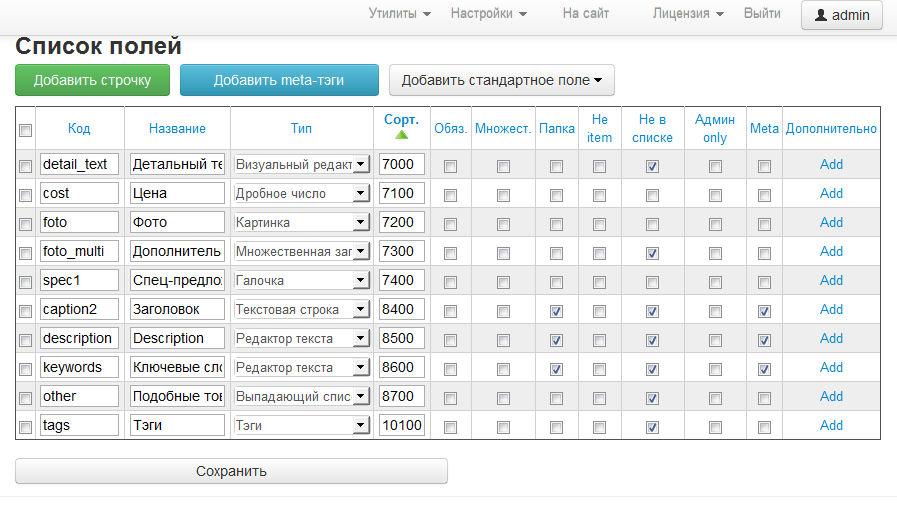Screen dimensions: 897x519
Task: Open the Добавить стандартное поле dropdown
Action: tap(501, 80)
